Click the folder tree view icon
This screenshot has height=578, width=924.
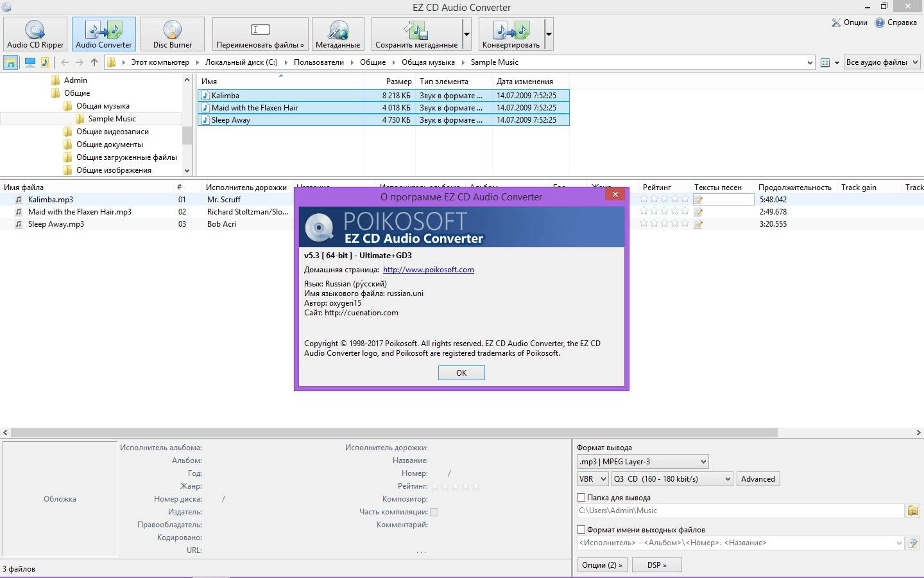11,62
